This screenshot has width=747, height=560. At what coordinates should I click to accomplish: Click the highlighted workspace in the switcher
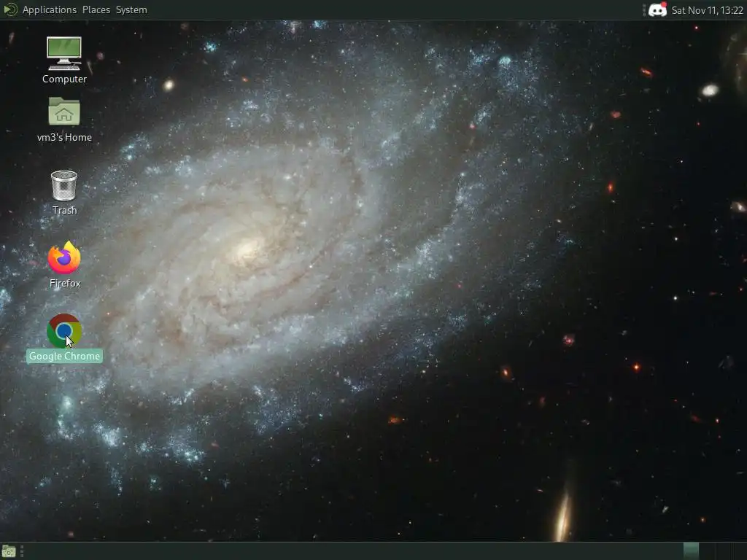pyautogui.click(x=691, y=551)
